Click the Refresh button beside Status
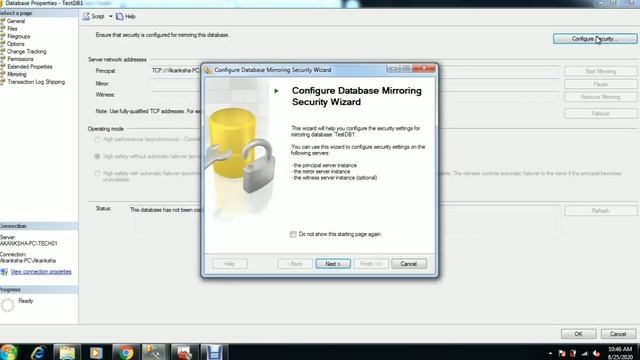Screen dimensions: 640x360 click(x=600, y=211)
